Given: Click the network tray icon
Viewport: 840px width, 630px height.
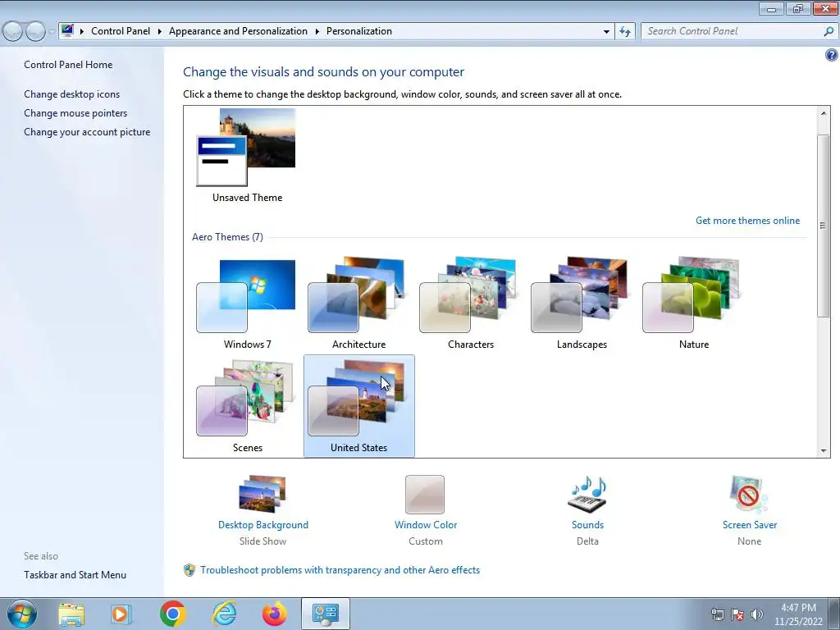Looking at the screenshot, I should pyautogui.click(x=717, y=614).
